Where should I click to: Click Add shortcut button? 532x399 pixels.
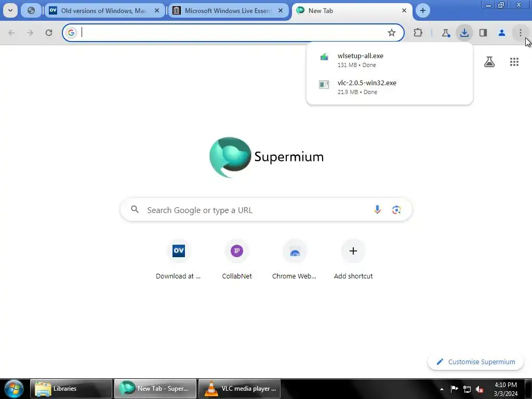[x=353, y=260]
